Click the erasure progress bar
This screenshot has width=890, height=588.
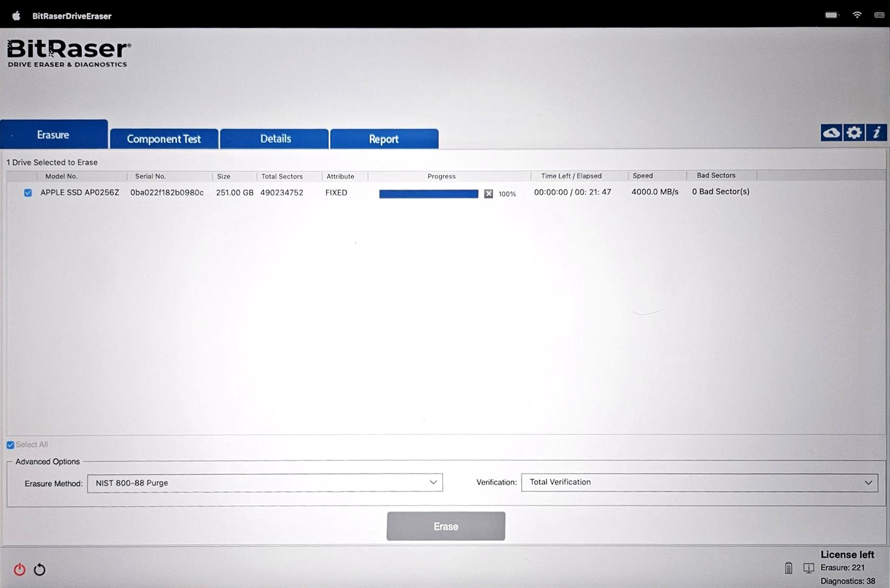(x=429, y=194)
